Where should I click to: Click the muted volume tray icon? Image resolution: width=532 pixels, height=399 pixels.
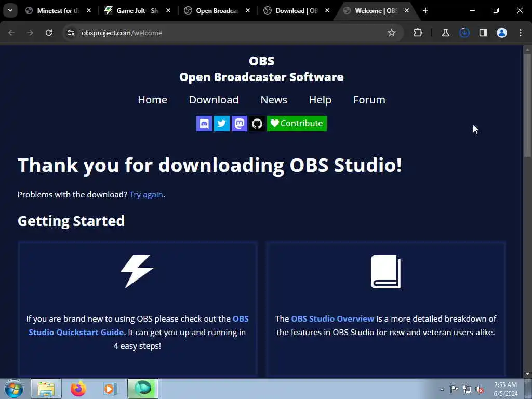tap(480, 389)
